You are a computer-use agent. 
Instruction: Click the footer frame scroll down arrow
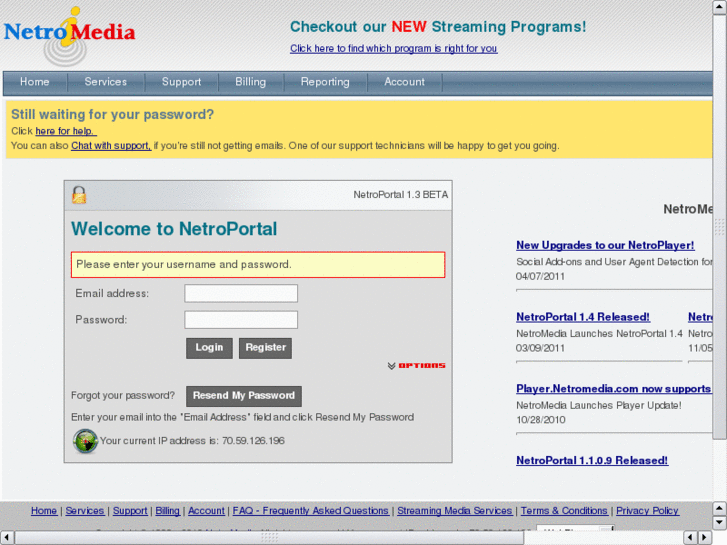[720, 522]
